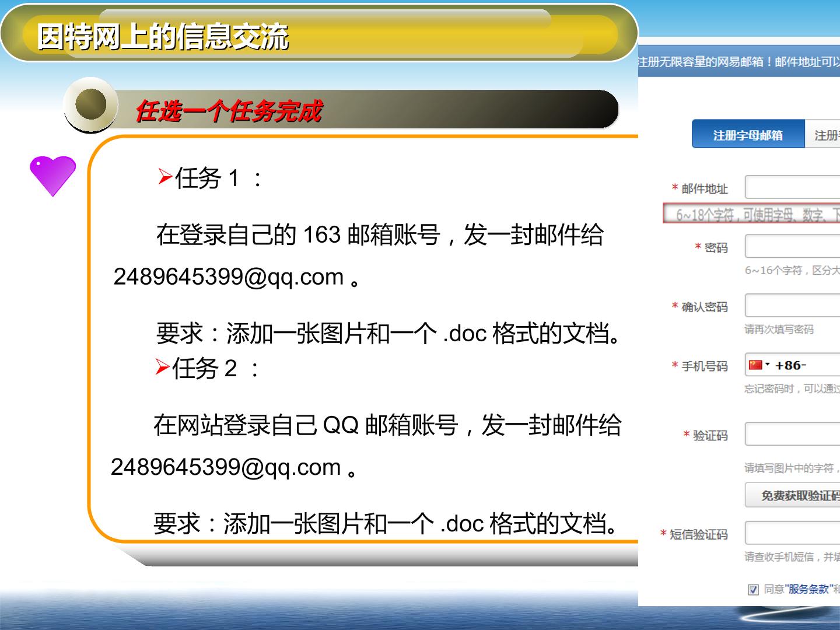Toggle the 同意"服务条款" checkbox
Screen dimensions: 840x630
point(753,589)
